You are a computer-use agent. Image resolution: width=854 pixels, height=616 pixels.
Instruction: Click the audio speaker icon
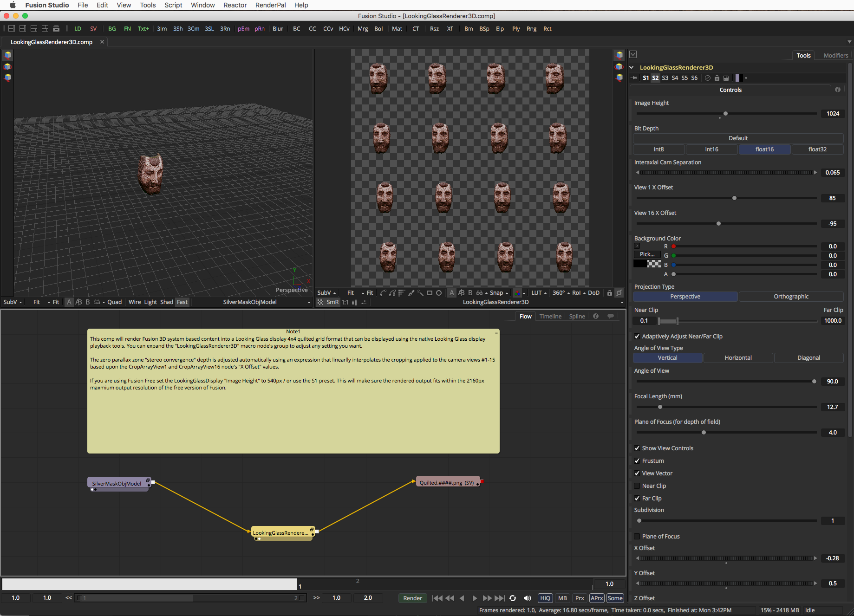point(527,598)
